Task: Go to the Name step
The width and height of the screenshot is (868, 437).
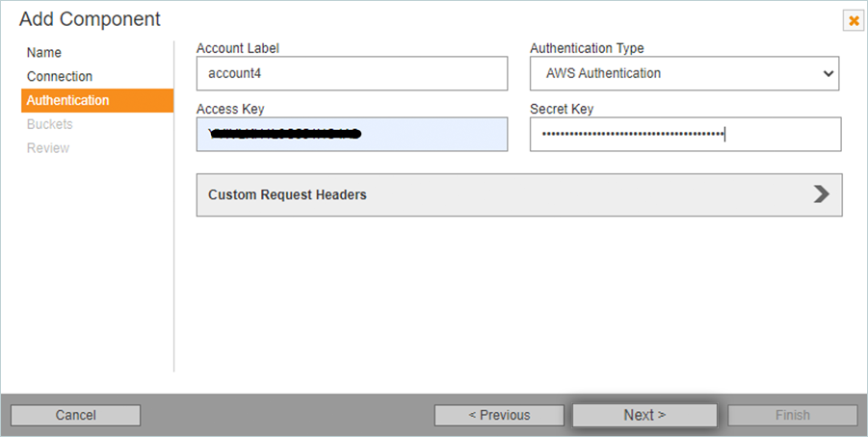Action: pyautogui.click(x=44, y=53)
